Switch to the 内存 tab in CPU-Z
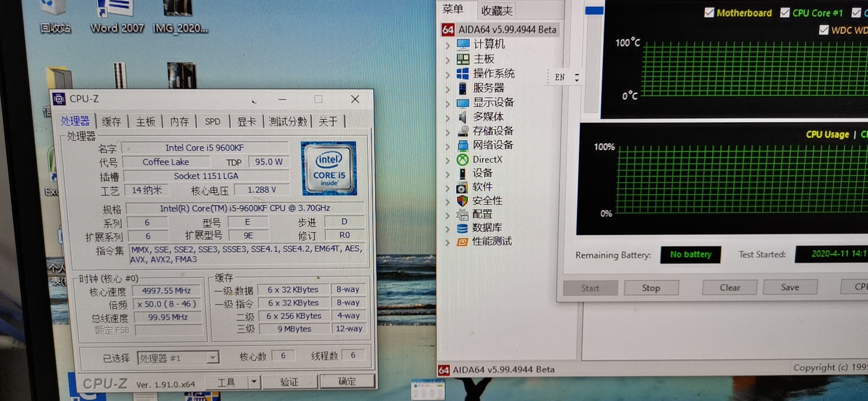The image size is (868, 401). tap(179, 121)
